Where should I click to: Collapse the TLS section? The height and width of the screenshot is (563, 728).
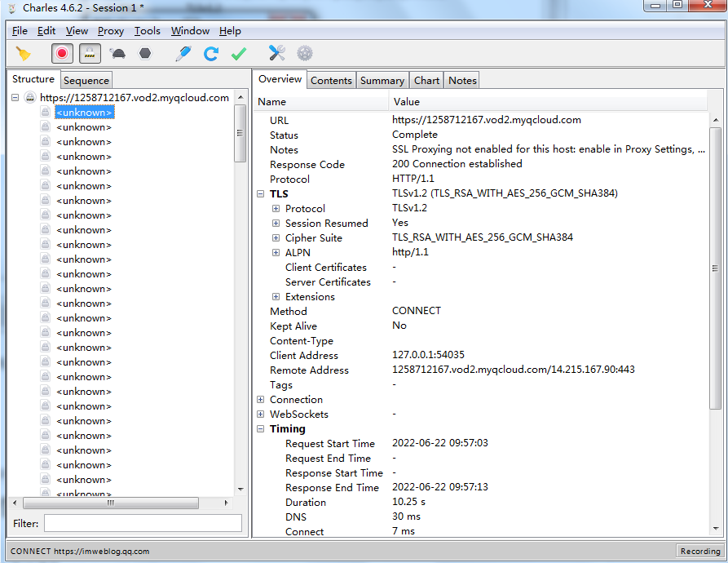tap(260, 193)
